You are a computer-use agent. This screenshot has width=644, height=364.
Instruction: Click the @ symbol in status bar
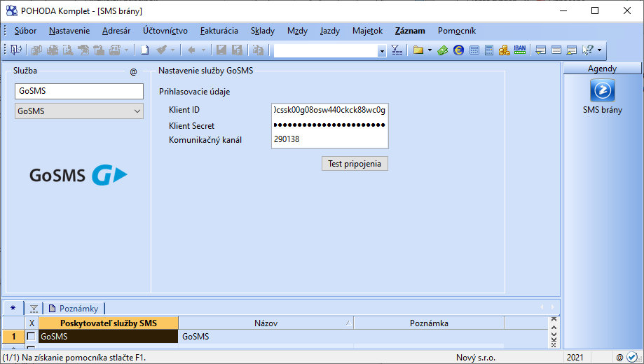pyautogui.click(x=619, y=358)
